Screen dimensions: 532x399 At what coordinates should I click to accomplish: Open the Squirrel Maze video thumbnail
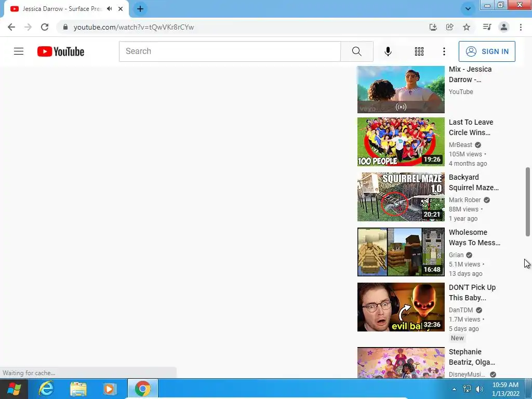click(x=401, y=197)
